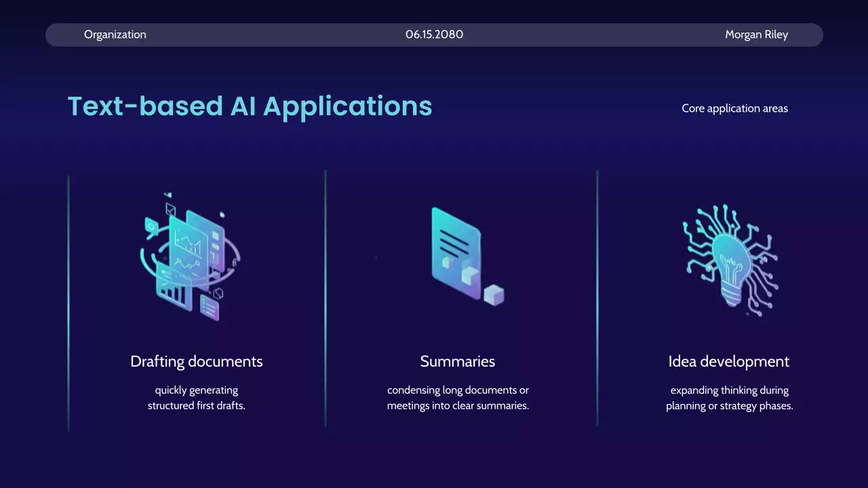
Task: Select the bar chart panel in drafting illustration
Action: point(174,290)
